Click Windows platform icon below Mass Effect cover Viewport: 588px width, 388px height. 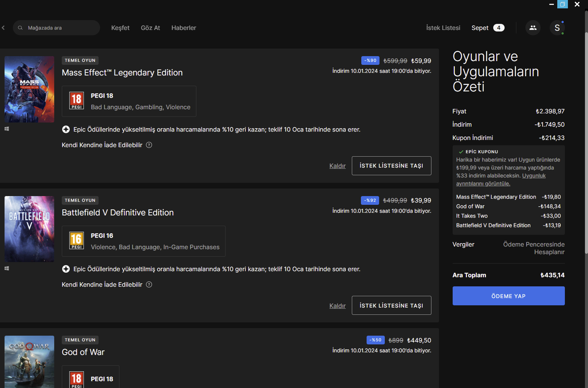pyautogui.click(x=7, y=129)
